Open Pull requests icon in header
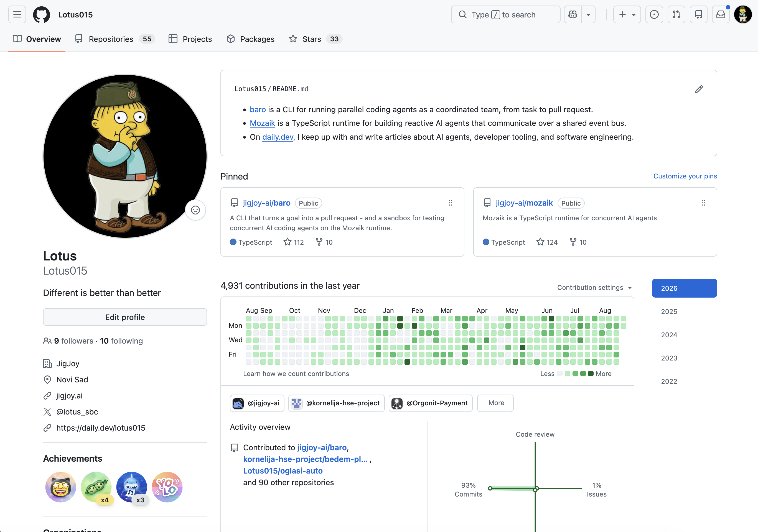 (x=676, y=14)
